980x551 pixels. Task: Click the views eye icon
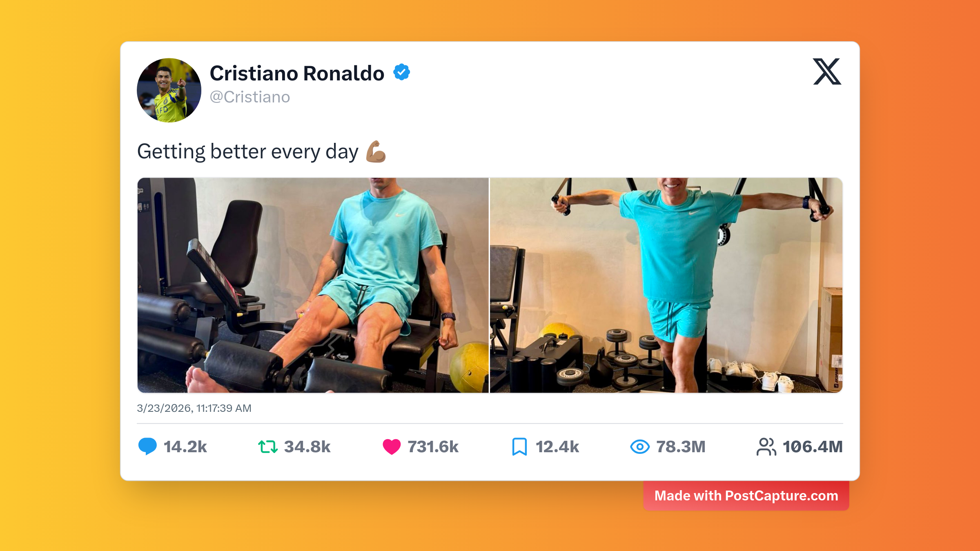tap(640, 447)
